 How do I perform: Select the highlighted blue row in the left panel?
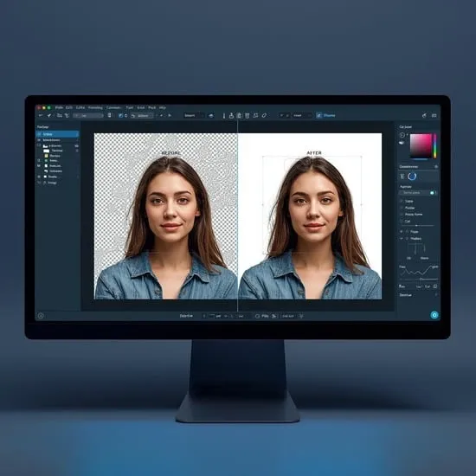58,134
